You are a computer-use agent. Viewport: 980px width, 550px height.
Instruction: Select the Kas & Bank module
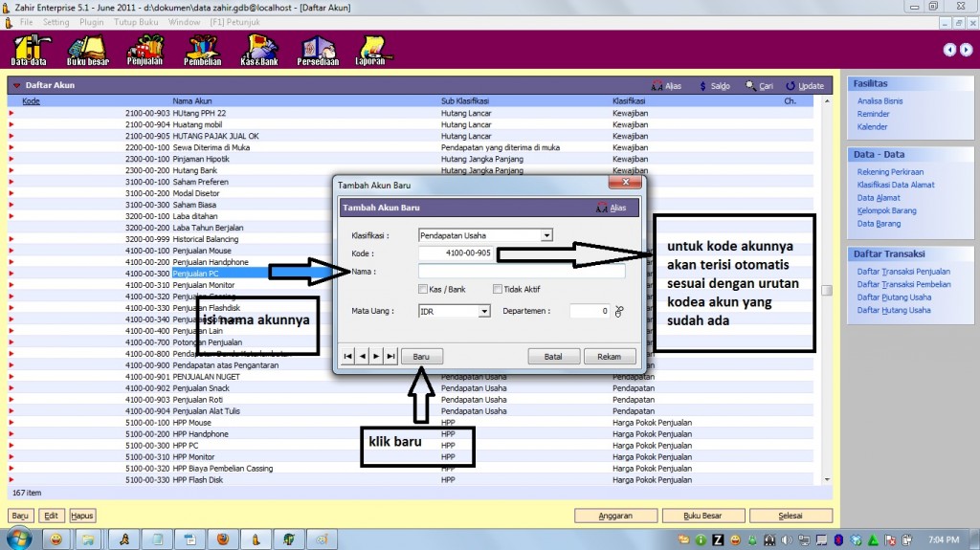(x=259, y=49)
